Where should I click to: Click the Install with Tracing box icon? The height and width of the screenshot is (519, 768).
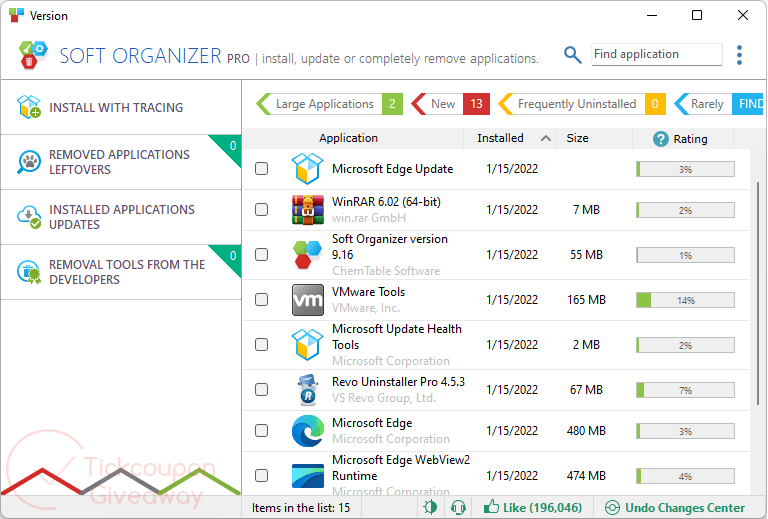[x=29, y=107]
